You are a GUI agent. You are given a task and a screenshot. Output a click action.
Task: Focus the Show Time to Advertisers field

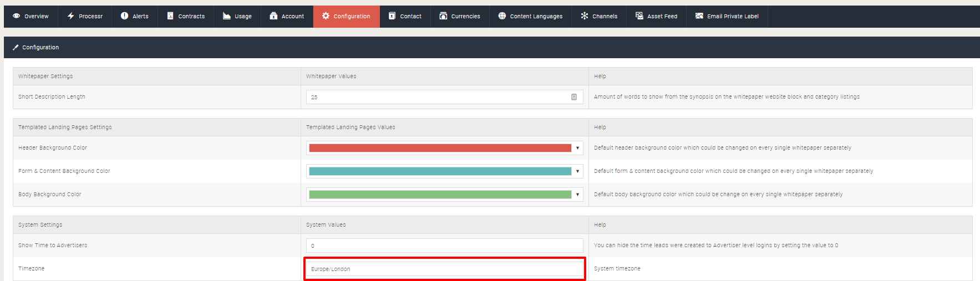pos(444,246)
